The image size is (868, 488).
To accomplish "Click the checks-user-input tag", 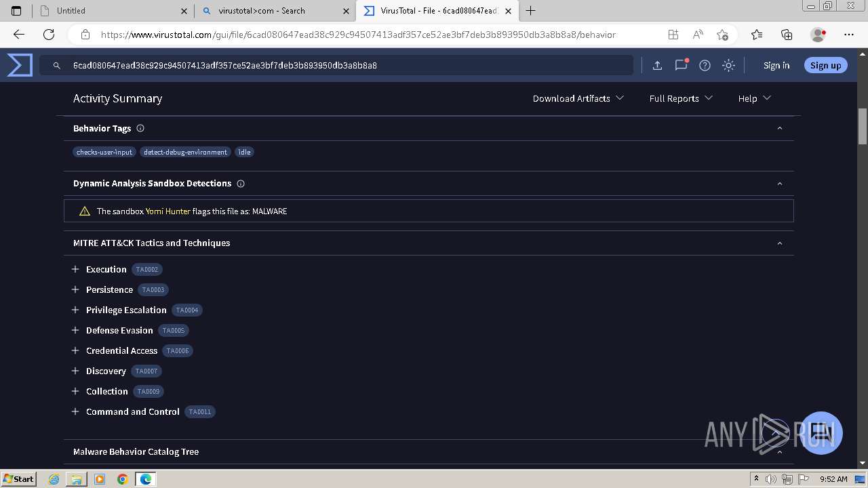I will tap(104, 152).
